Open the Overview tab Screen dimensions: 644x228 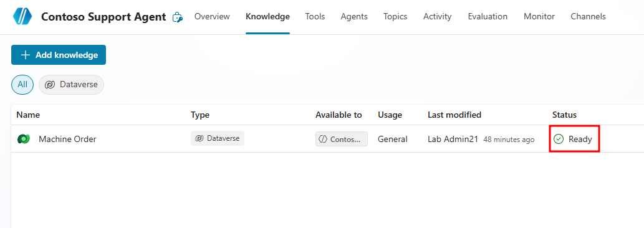point(212,16)
